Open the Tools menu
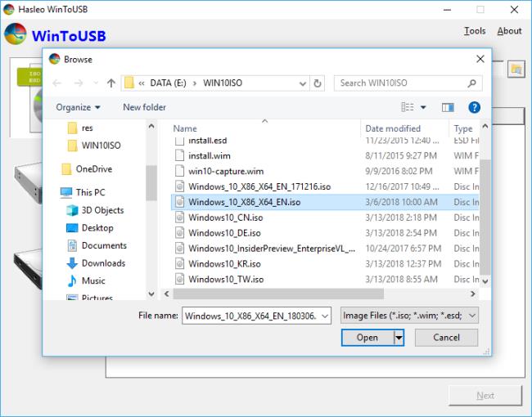The height and width of the screenshot is (417, 532). click(475, 31)
